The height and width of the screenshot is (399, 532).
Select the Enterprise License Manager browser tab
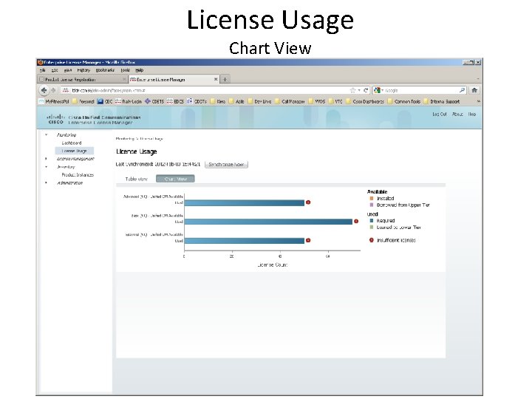coord(174,79)
